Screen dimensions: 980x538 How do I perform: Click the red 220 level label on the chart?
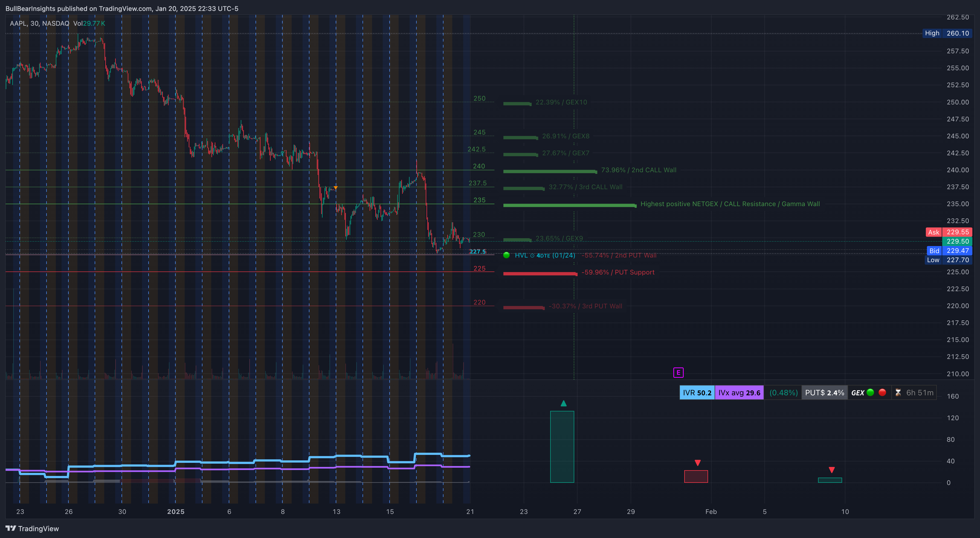pos(479,302)
